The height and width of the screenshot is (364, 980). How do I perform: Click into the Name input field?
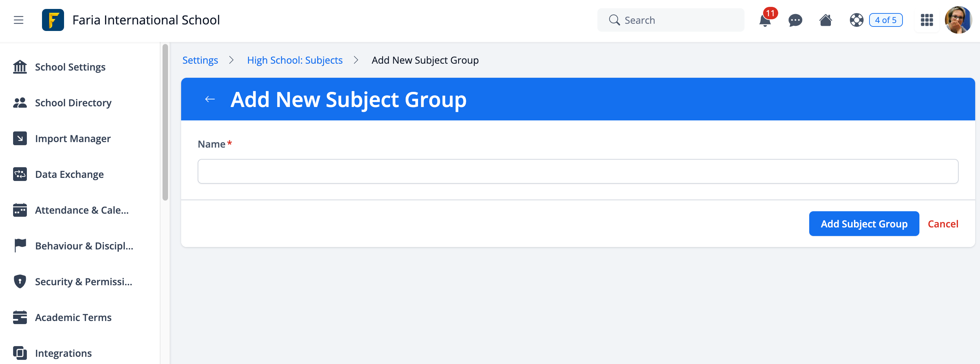pos(578,171)
